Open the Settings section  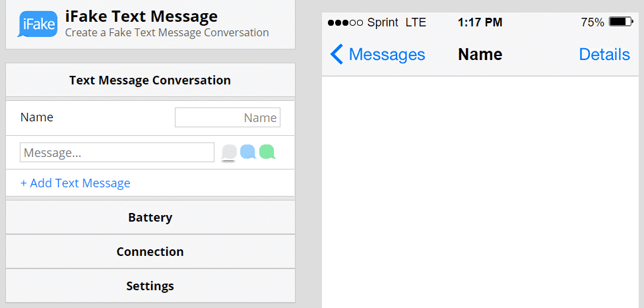150,286
